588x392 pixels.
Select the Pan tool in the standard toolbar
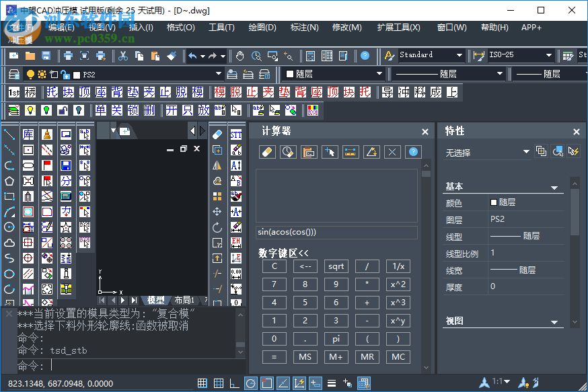(x=240, y=55)
